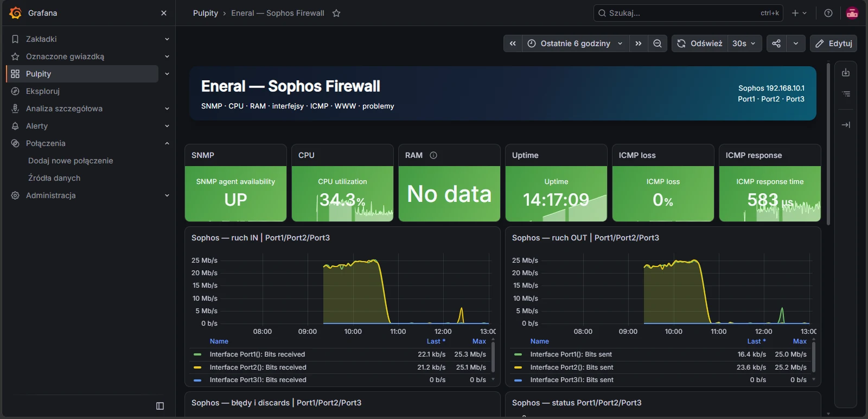Toggle Interface Port1 Bits sent series
The height and width of the screenshot is (419, 868).
571,354
